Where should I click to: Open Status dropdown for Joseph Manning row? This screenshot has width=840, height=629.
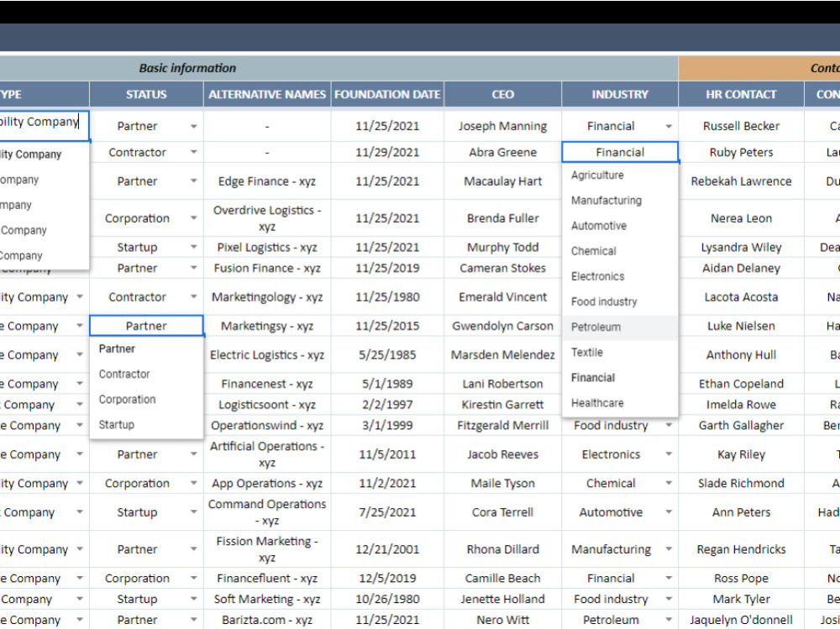[193, 127]
